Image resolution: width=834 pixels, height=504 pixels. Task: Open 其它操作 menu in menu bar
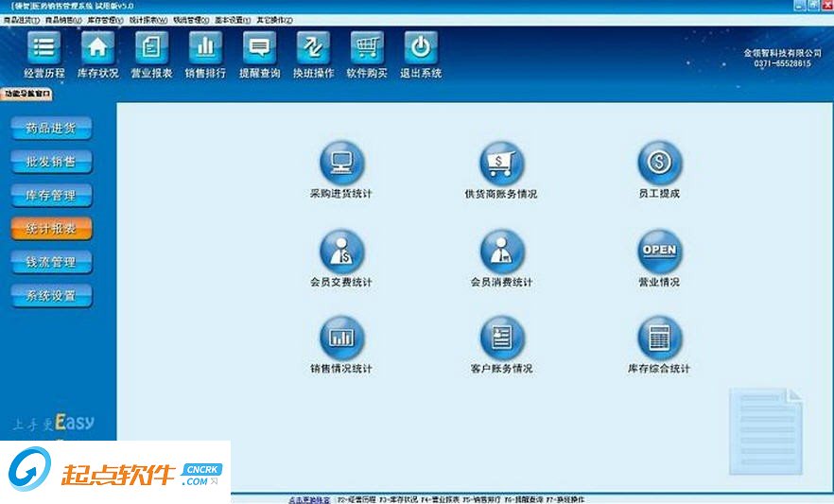274,20
